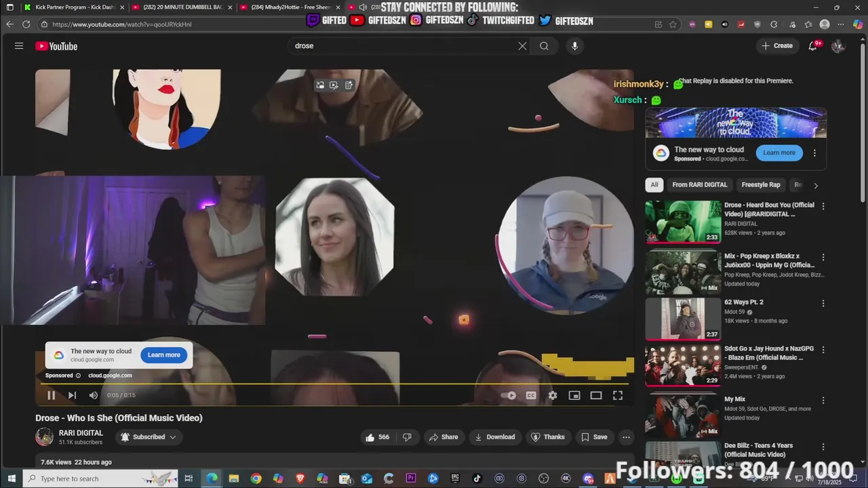The image size is (868, 488).
Task: Open options for Dee Billz Tears 4 Years
Action: click(823, 447)
